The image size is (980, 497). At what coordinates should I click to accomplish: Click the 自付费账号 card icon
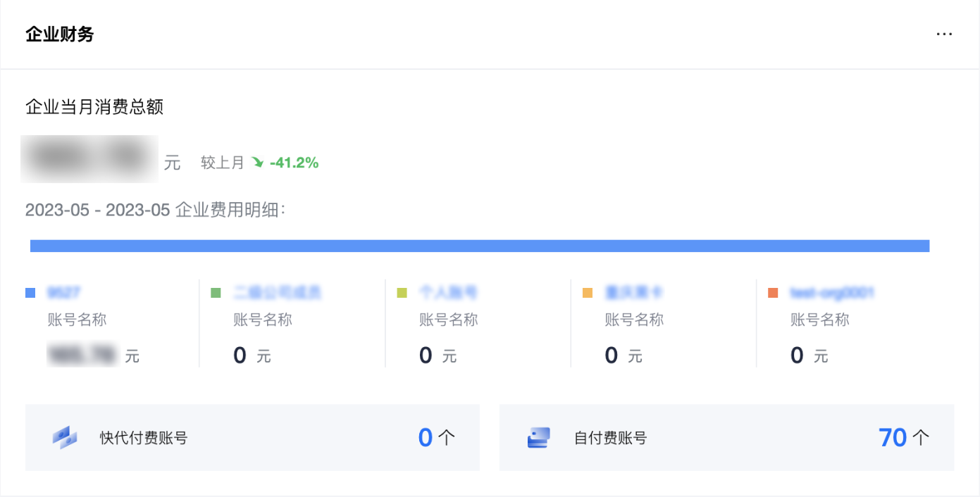[x=538, y=438]
